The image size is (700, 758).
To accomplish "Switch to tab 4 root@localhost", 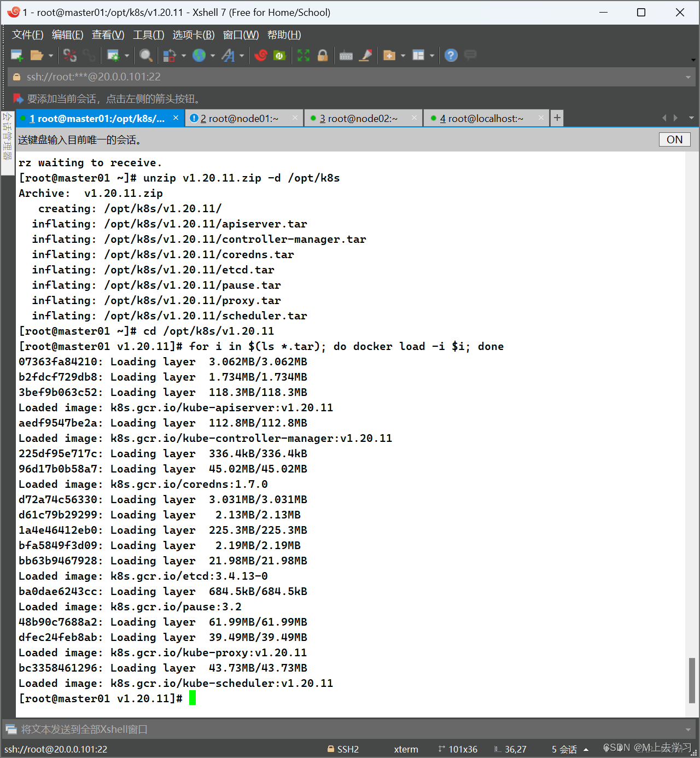I will [486, 118].
